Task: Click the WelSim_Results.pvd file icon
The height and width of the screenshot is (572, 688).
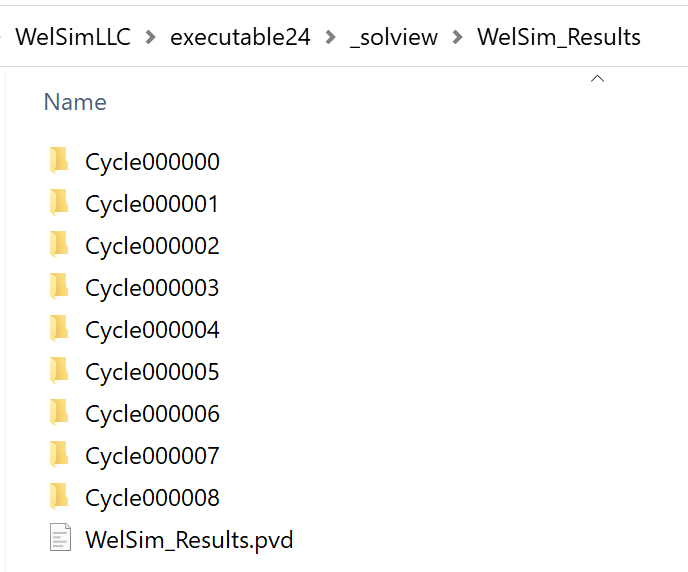Action: pos(60,537)
